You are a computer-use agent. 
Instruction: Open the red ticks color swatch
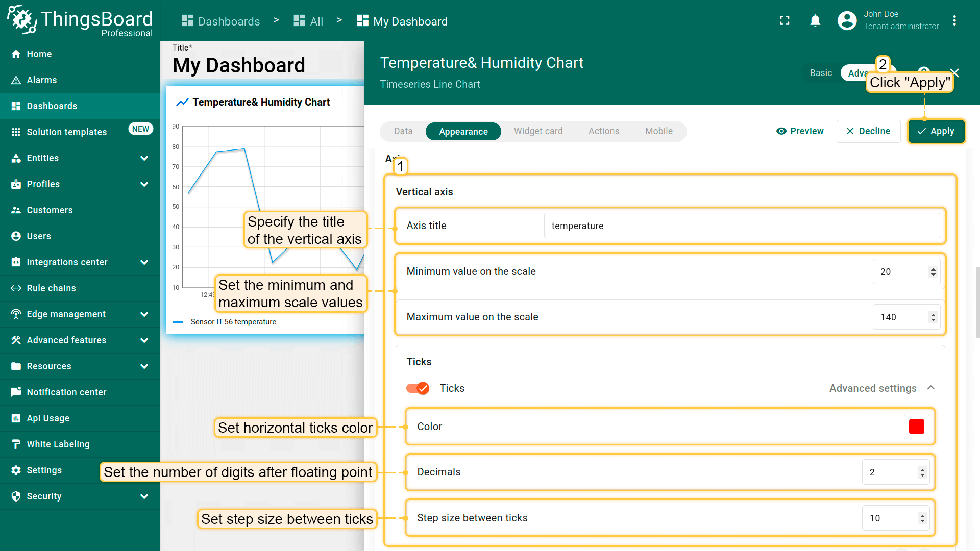point(916,427)
